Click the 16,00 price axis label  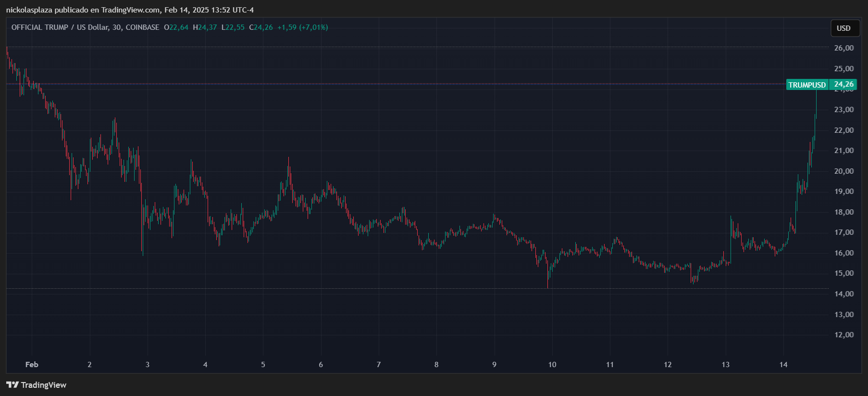point(844,253)
